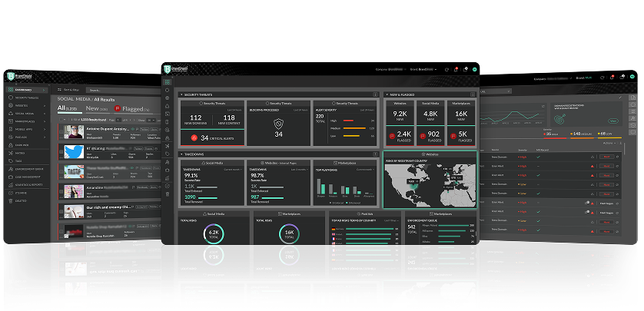Tick checkbox for Tasty thumbnail result
Screen dimensions: 644x311
[61, 172]
